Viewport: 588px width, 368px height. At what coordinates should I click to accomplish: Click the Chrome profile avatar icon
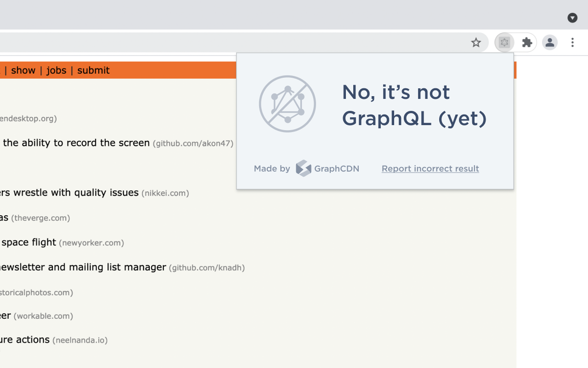pyautogui.click(x=550, y=42)
